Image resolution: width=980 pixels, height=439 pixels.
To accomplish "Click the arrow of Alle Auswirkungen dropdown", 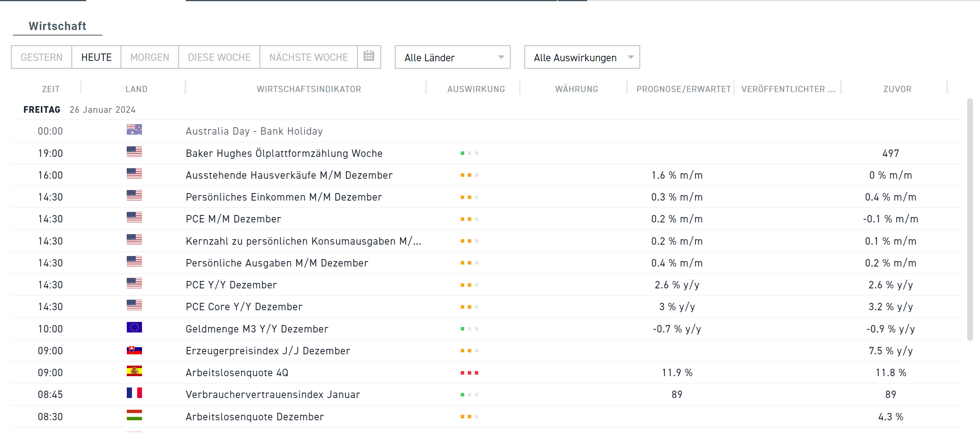I will [630, 57].
